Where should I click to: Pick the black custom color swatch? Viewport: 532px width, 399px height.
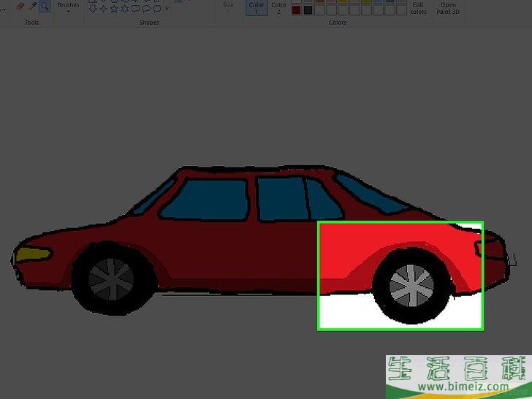[x=308, y=10]
